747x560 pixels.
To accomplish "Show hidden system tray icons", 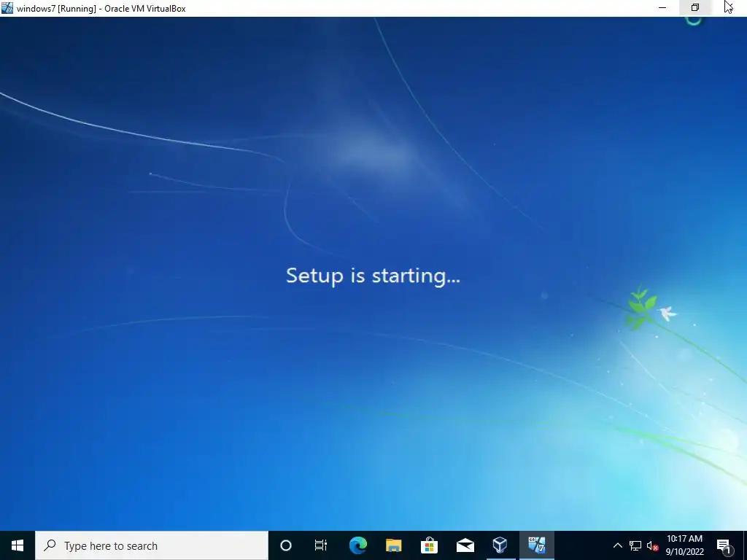I will pyautogui.click(x=617, y=545).
